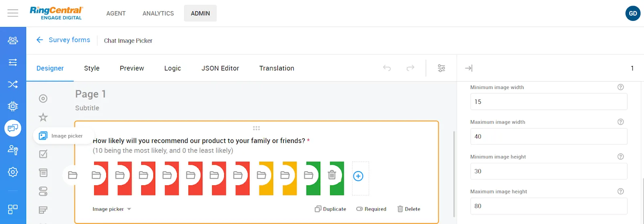
Task: Go back to Survey forms
Action: 63,40
